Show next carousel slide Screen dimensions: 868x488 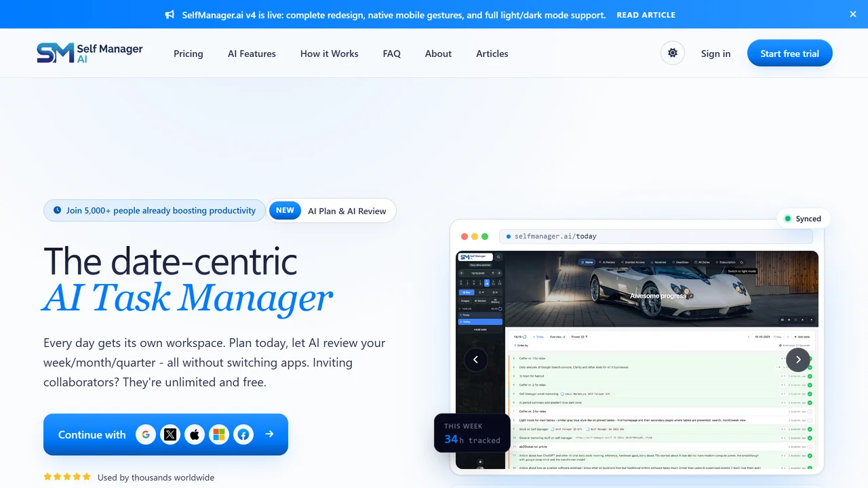(798, 359)
